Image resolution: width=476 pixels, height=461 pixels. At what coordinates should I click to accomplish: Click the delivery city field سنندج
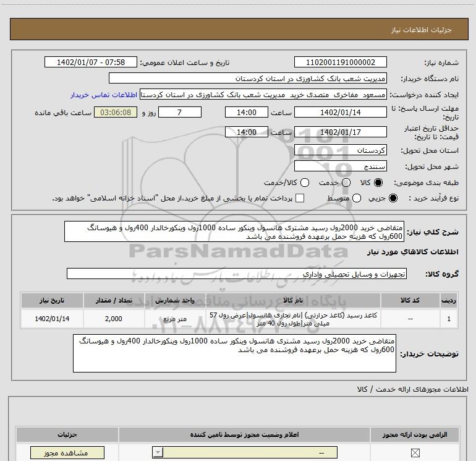(x=340, y=166)
